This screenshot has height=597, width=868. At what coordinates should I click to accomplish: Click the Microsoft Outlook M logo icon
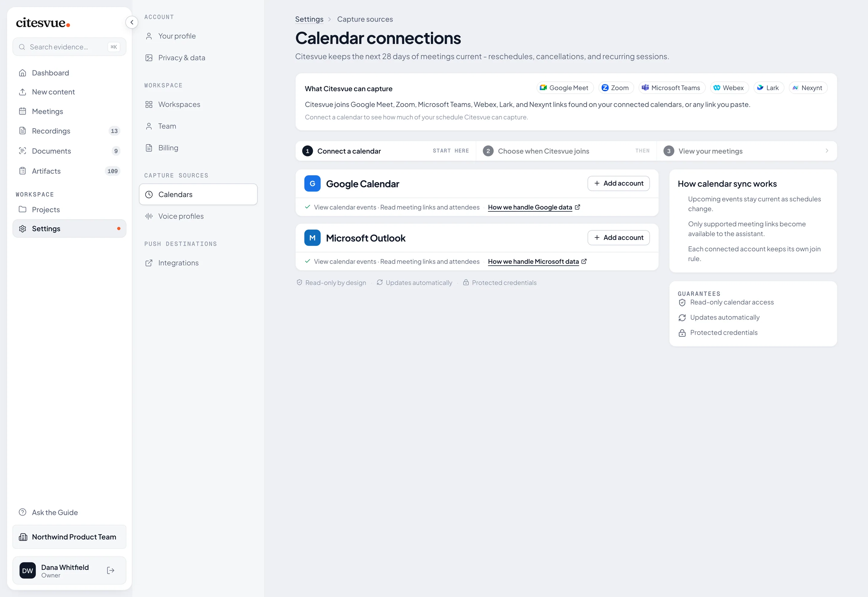pos(312,238)
